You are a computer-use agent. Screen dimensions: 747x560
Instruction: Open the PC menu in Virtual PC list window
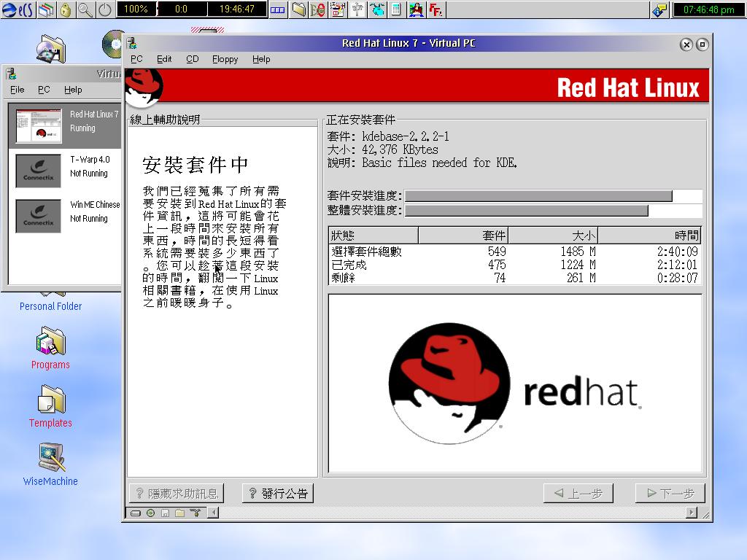[44, 90]
